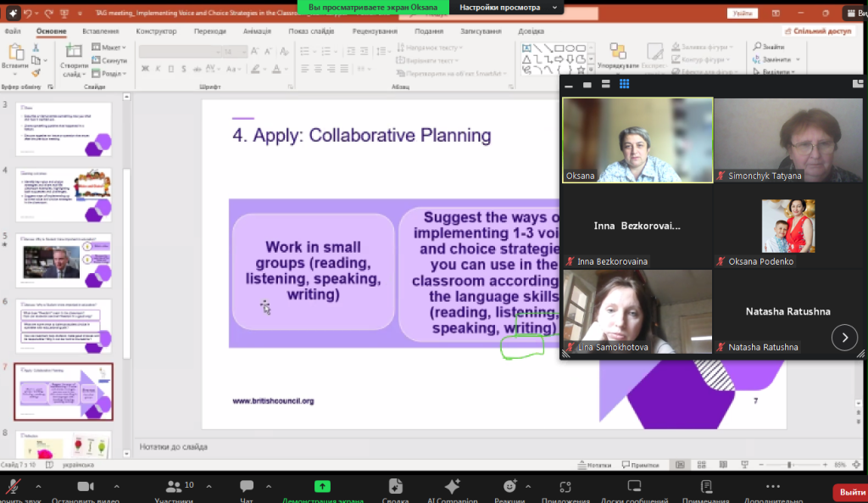Switch to the Вставлення ribbon tab

coord(101,31)
